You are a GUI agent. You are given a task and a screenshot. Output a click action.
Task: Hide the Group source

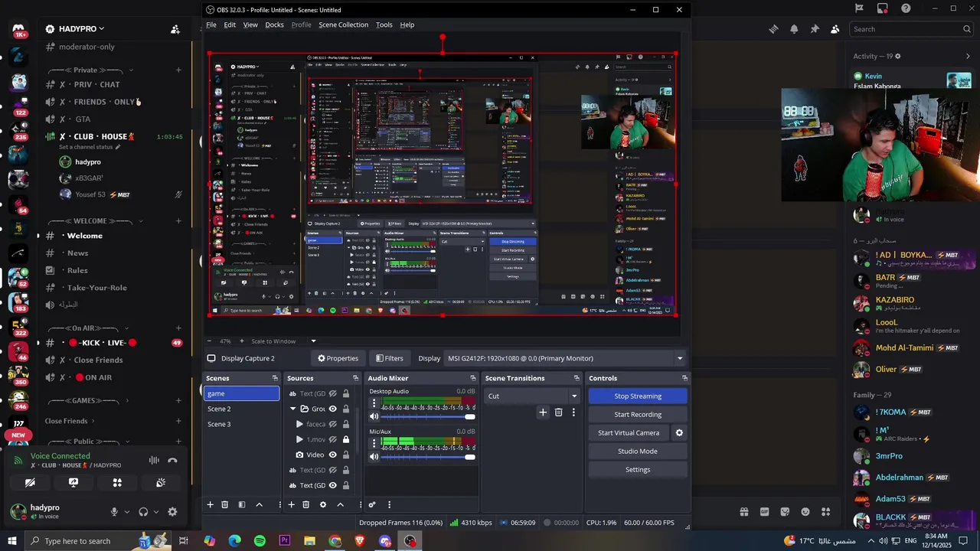[332, 409]
